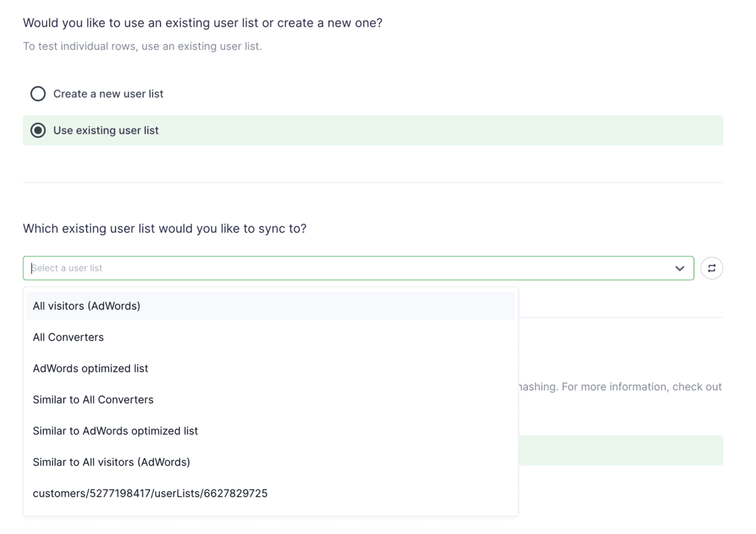Click Similar to All visitors (AdWords)
The width and height of the screenshot is (756, 534).
[111, 462]
